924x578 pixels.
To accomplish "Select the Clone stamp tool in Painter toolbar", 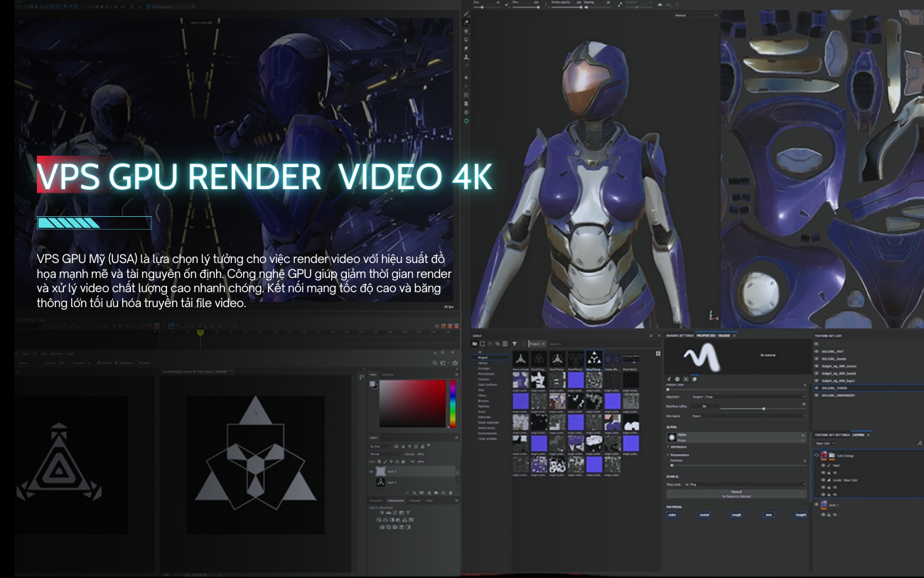I will tap(466, 58).
